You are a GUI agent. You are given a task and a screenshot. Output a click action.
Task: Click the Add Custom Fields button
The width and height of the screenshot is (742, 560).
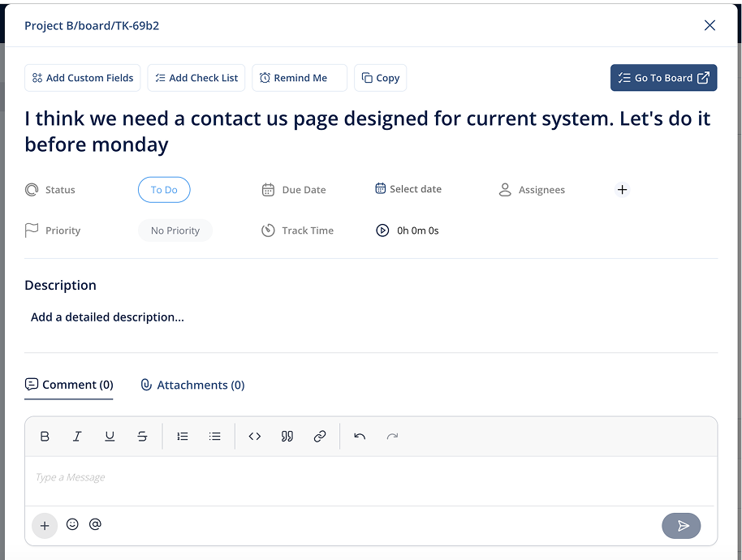(x=82, y=78)
